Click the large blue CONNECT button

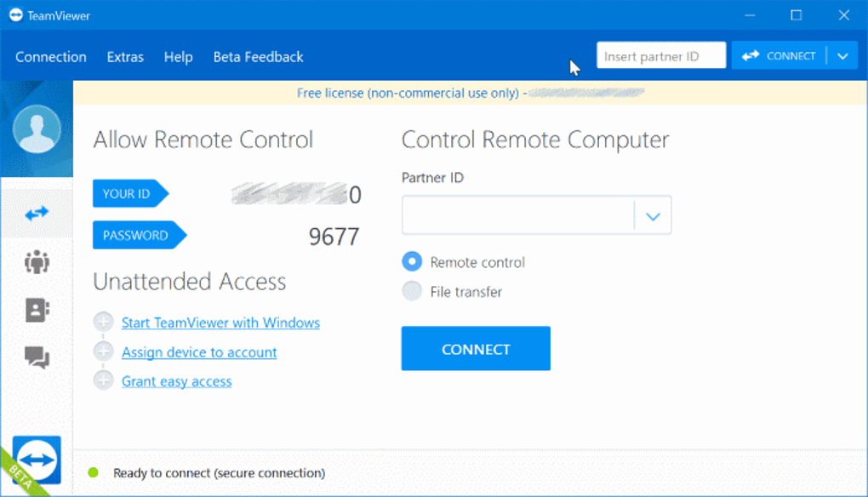[x=476, y=349]
